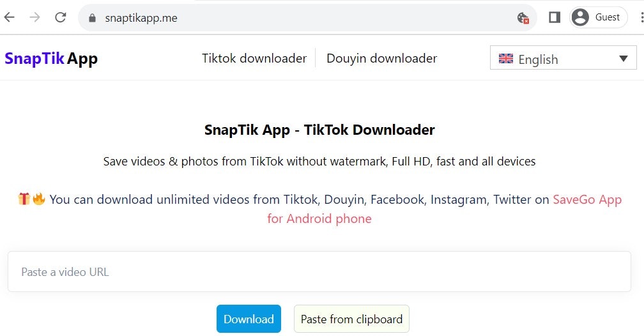Open the Guest profile menu

tap(596, 18)
